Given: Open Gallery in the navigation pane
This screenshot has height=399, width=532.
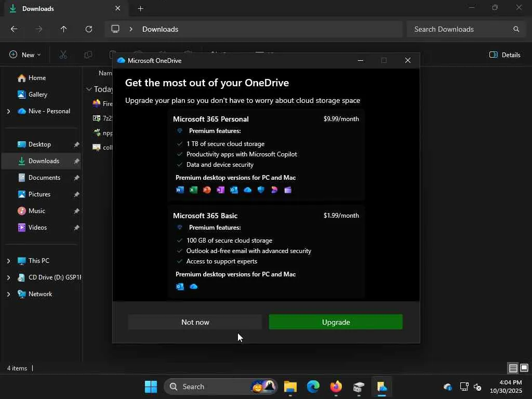Looking at the screenshot, I should tap(37, 95).
